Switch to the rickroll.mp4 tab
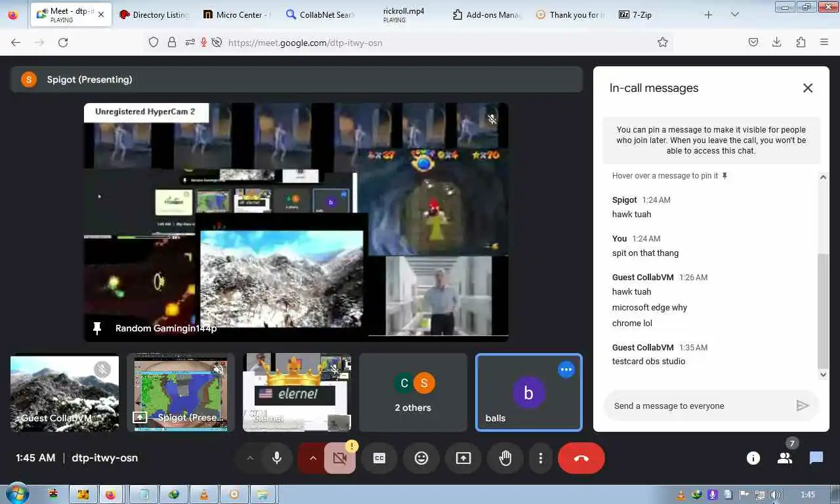Viewport: 840px width, 504px height. [x=404, y=14]
